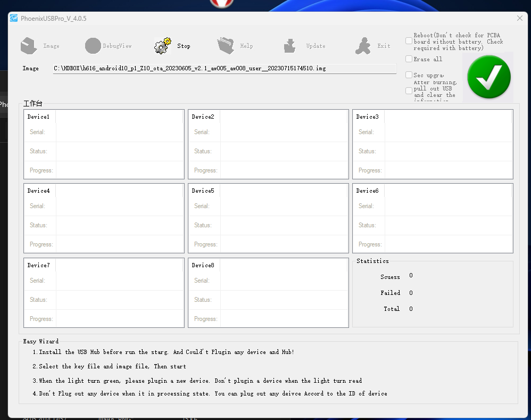The width and height of the screenshot is (531, 420).
Task: Close the PhoenixUSBPro window
Action: [x=520, y=18]
